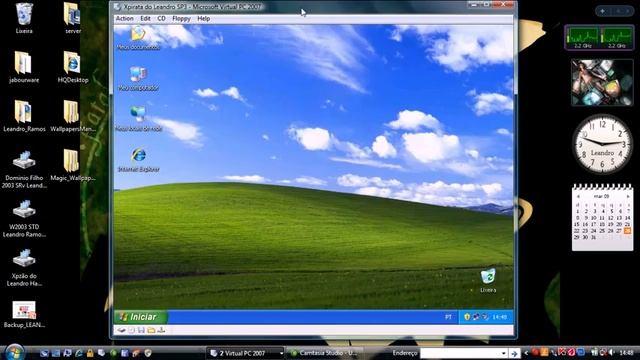Select Meu computador icon in XP desktop

pyautogui.click(x=138, y=79)
